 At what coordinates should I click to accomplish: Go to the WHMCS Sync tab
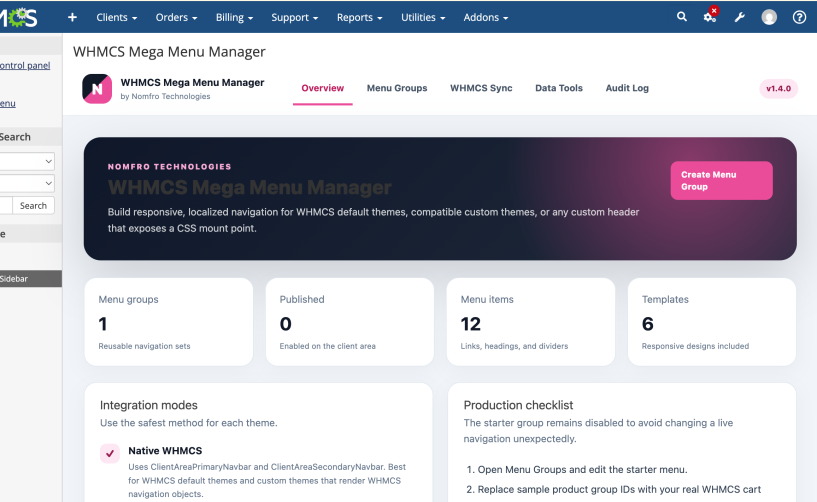[481, 88]
